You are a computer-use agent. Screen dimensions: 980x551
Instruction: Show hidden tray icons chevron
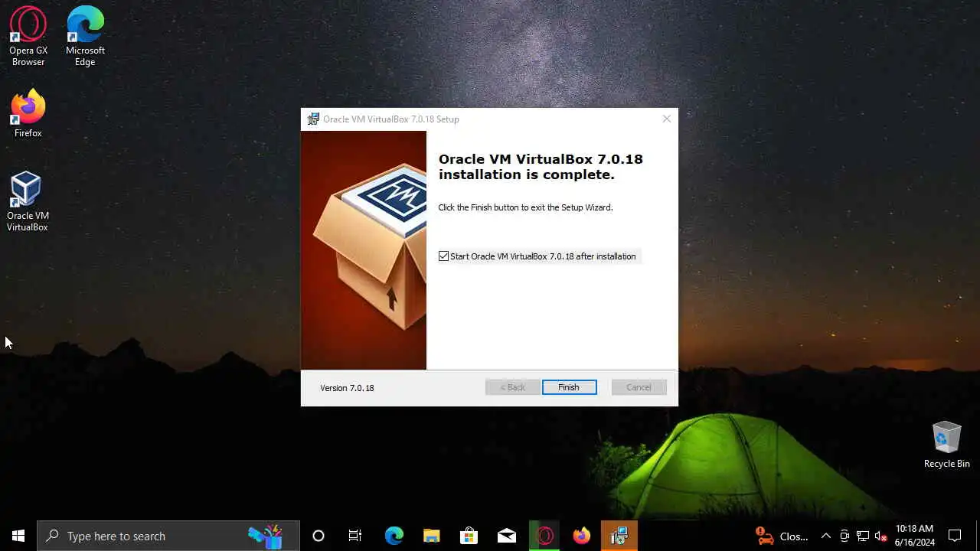pyautogui.click(x=825, y=536)
